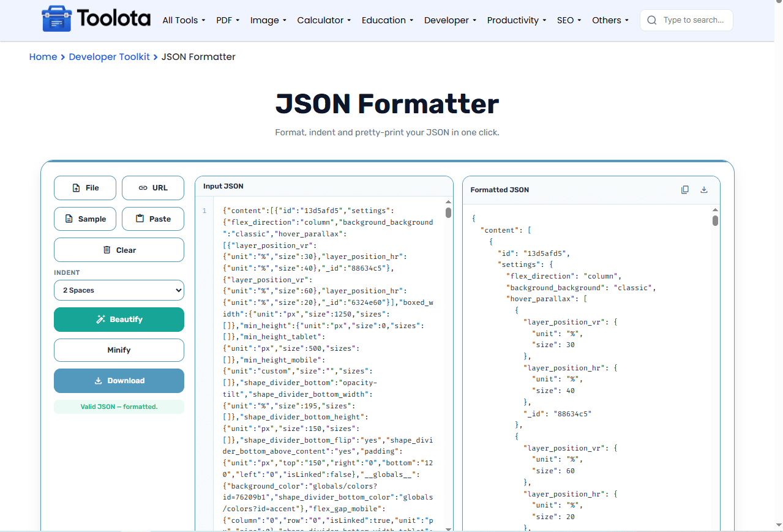783x532 pixels.
Task: Click line number 1 in the input gutter
Action: (x=204, y=211)
